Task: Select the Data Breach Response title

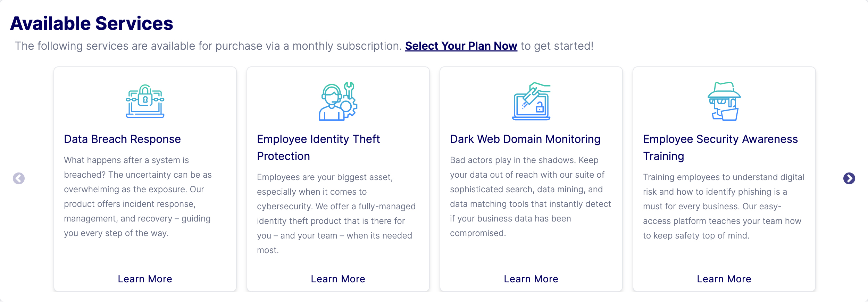Action: [x=122, y=139]
